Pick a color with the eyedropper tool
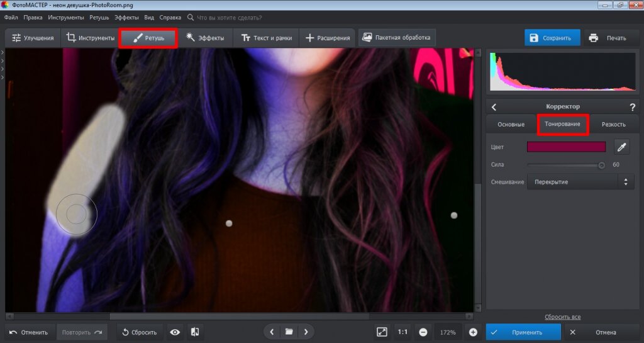Image resolution: width=644 pixels, height=343 pixels. [x=621, y=147]
